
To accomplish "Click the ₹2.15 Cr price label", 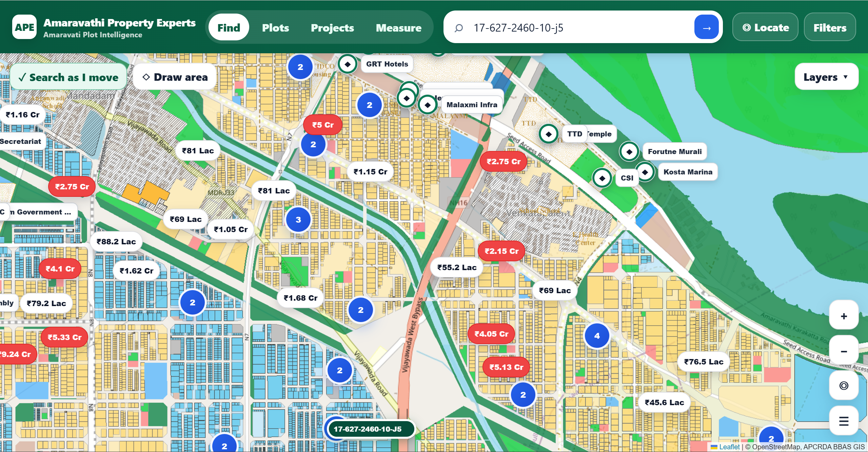I will pos(501,251).
